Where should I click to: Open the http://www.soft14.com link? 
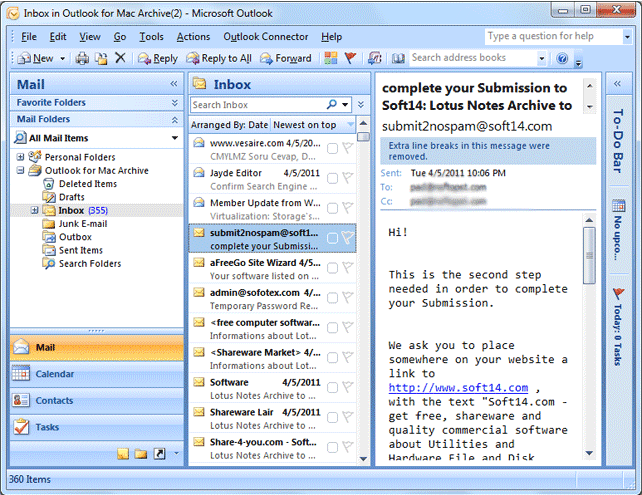pyautogui.click(x=458, y=388)
